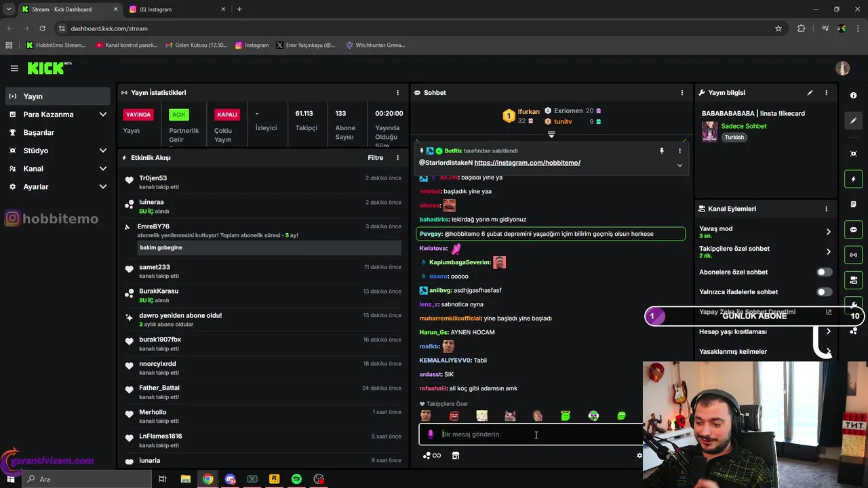Expand the pinned message chevron
This screenshot has height=488, width=868.
[679, 165]
